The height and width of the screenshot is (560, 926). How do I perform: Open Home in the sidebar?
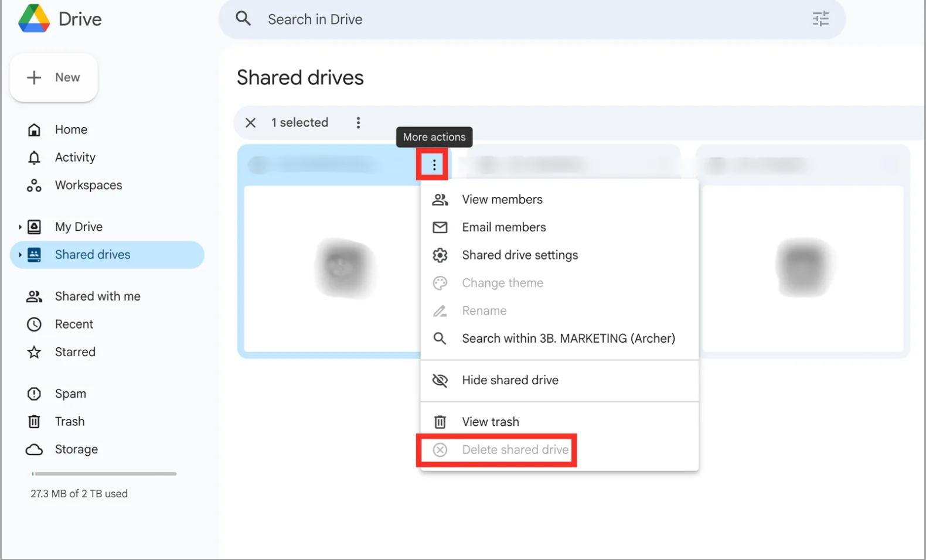point(107,129)
